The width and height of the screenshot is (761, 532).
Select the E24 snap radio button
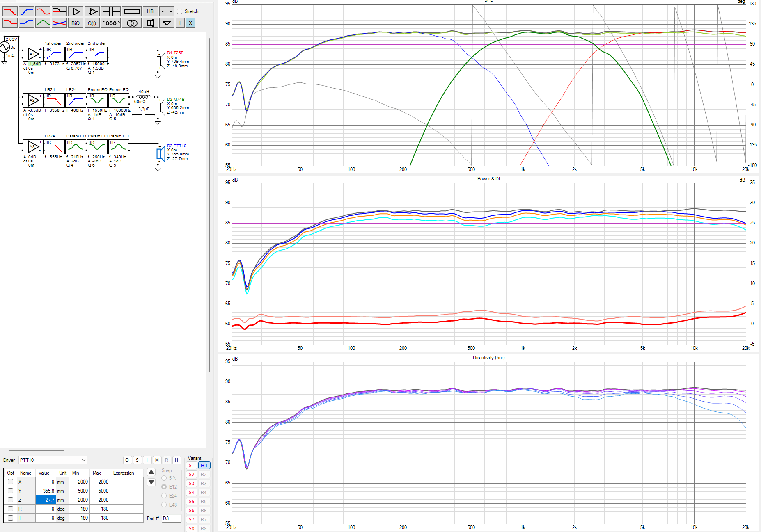164,496
